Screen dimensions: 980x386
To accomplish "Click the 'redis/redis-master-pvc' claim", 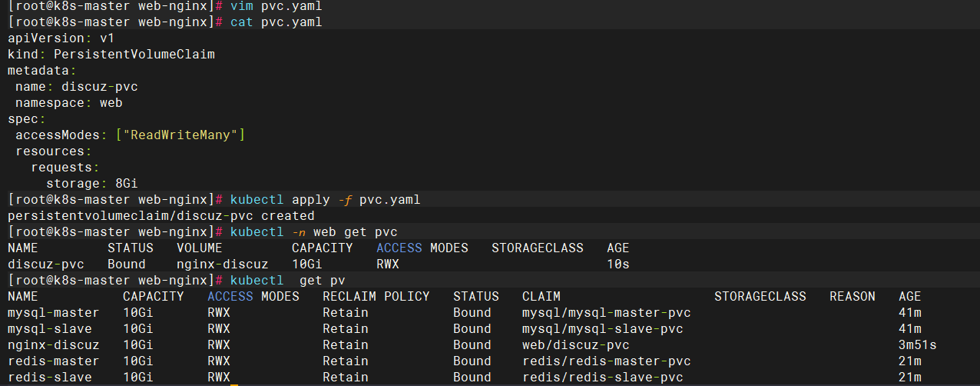I will (607, 361).
